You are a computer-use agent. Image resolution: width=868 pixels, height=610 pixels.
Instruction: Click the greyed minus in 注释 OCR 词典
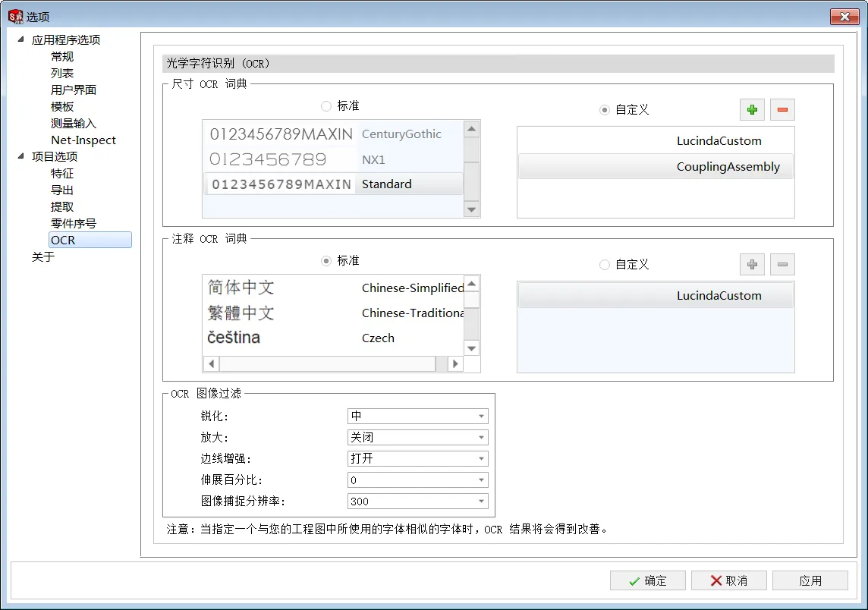[x=782, y=265]
